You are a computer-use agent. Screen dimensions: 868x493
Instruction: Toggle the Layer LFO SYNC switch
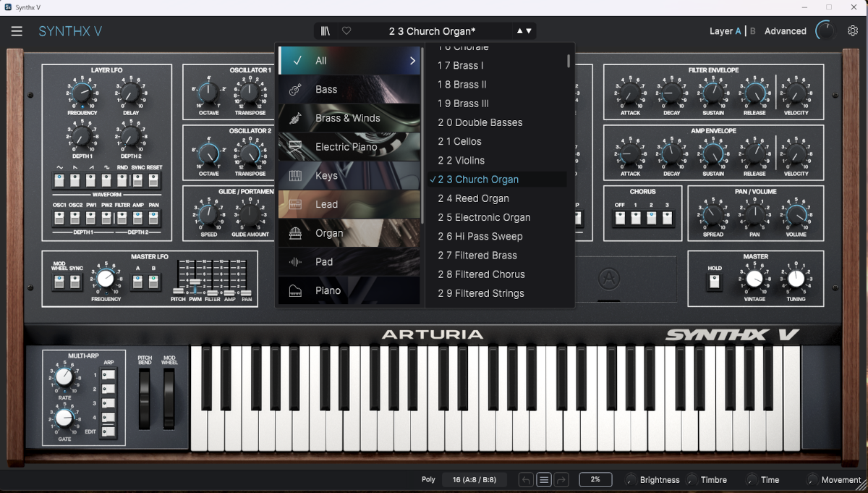(x=138, y=180)
